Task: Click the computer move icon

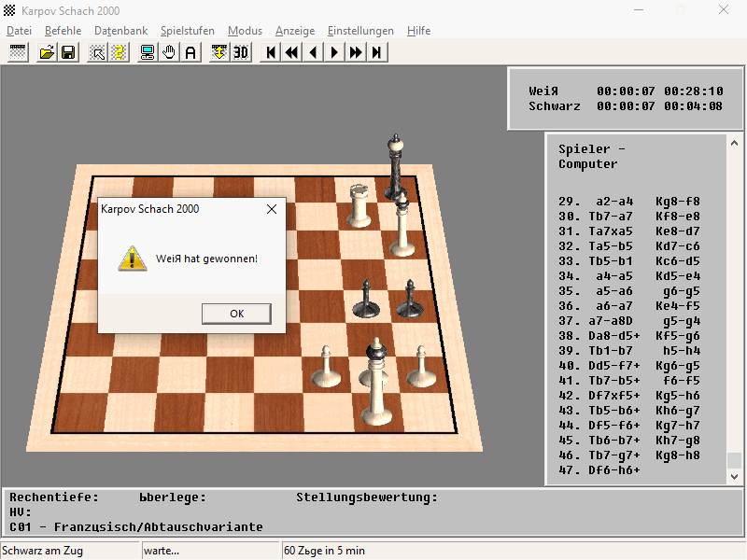Action: (148, 52)
